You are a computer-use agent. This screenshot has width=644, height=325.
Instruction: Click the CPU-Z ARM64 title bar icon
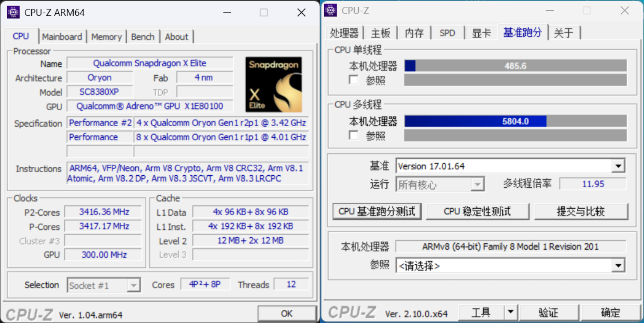click(13, 12)
